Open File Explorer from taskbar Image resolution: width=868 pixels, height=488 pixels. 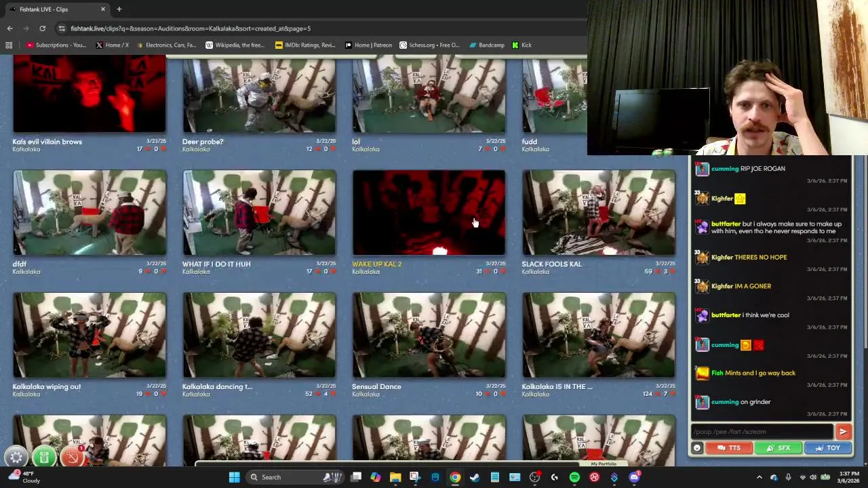pos(395,477)
